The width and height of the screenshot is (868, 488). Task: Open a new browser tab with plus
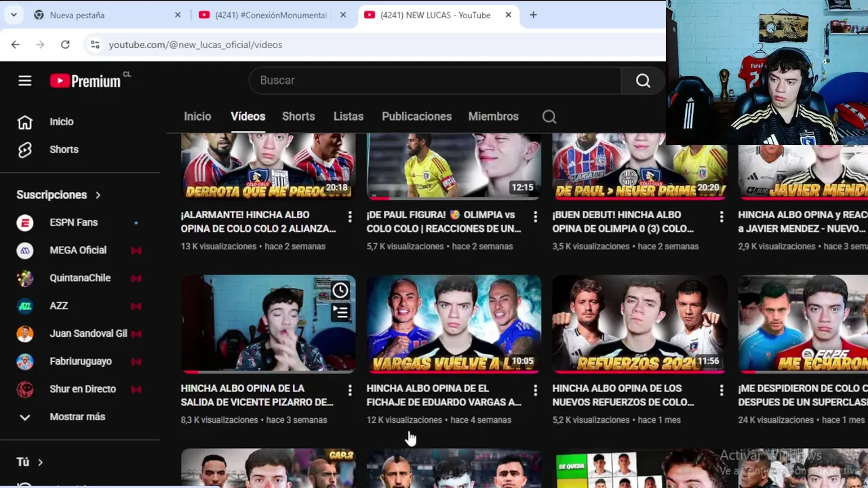(533, 15)
